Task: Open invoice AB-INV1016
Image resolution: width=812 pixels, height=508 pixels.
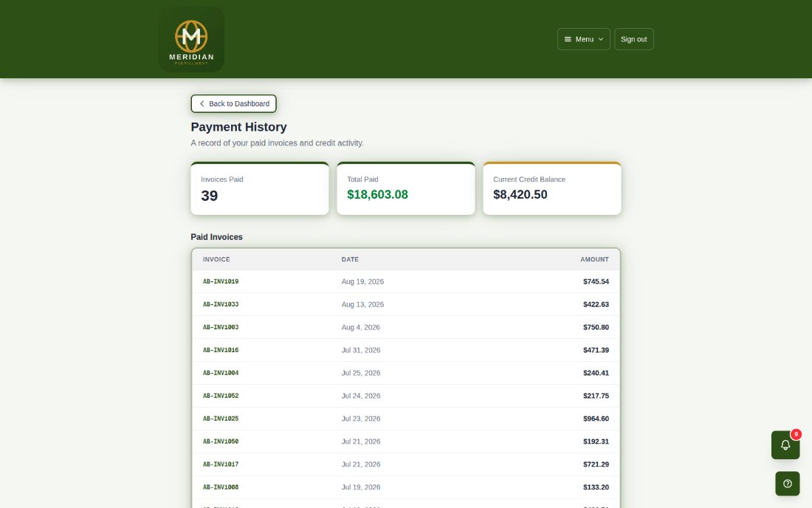Action: pos(221,350)
